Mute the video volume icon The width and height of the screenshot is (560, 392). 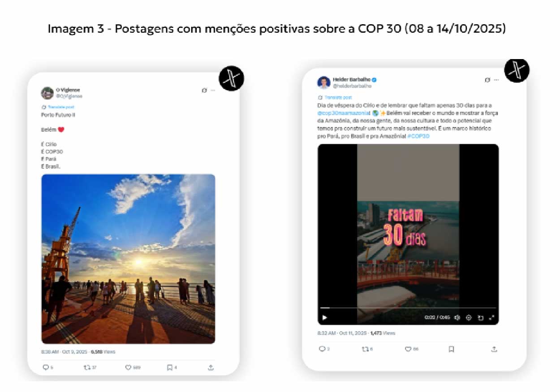(457, 318)
